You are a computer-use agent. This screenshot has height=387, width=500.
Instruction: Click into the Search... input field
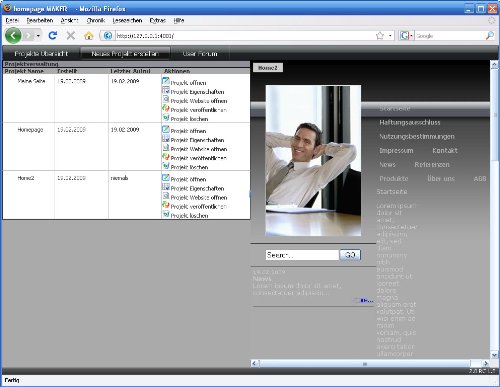[x=302, y=255]
